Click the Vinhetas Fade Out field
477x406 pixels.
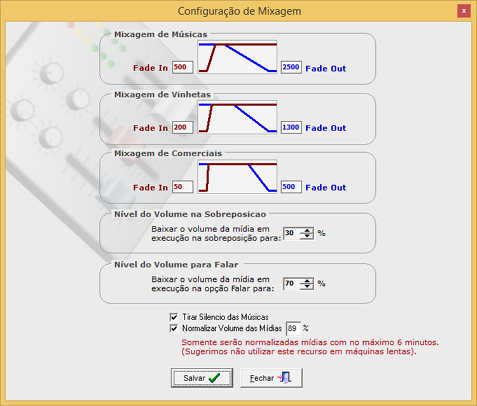click(x=291, y=127)
